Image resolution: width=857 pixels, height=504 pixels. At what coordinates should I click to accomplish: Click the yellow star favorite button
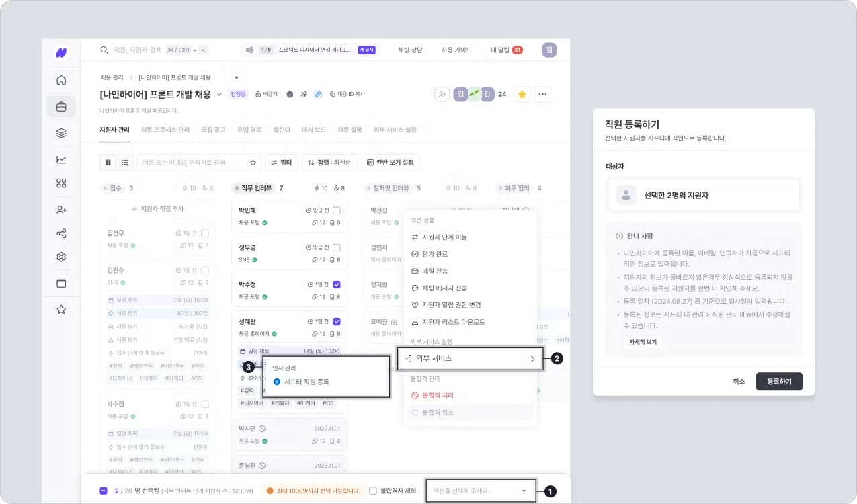(x=522, y=95)
